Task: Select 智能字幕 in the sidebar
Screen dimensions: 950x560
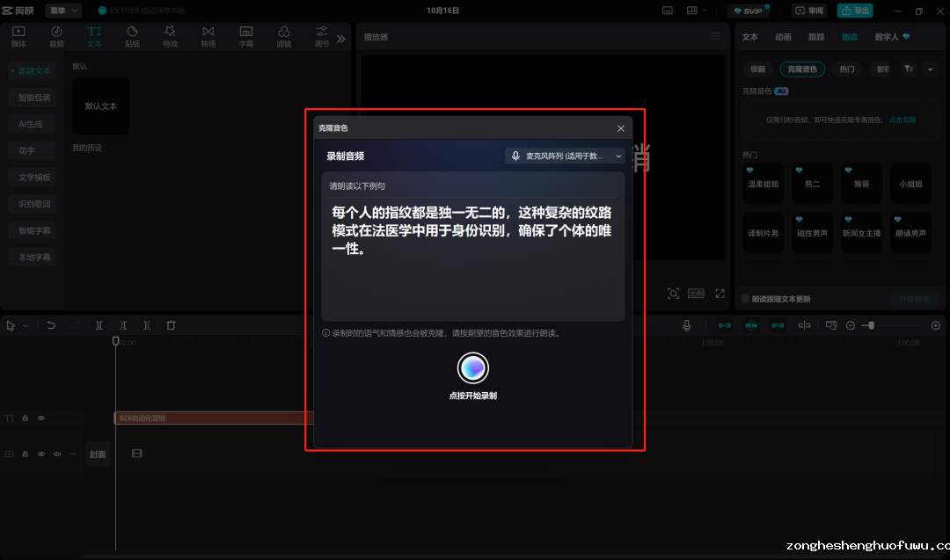Action: click(33, 230)
